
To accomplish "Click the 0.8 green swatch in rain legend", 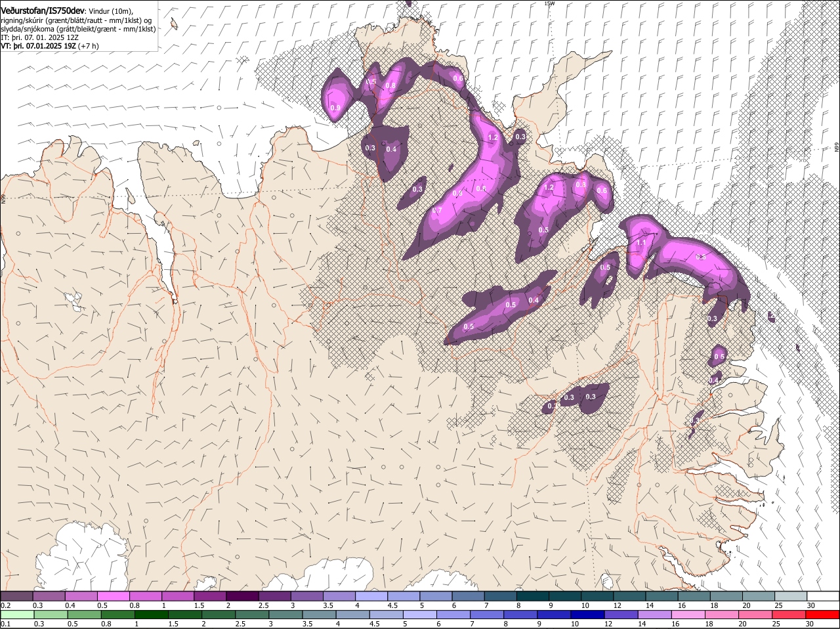I will click(117, 615).
